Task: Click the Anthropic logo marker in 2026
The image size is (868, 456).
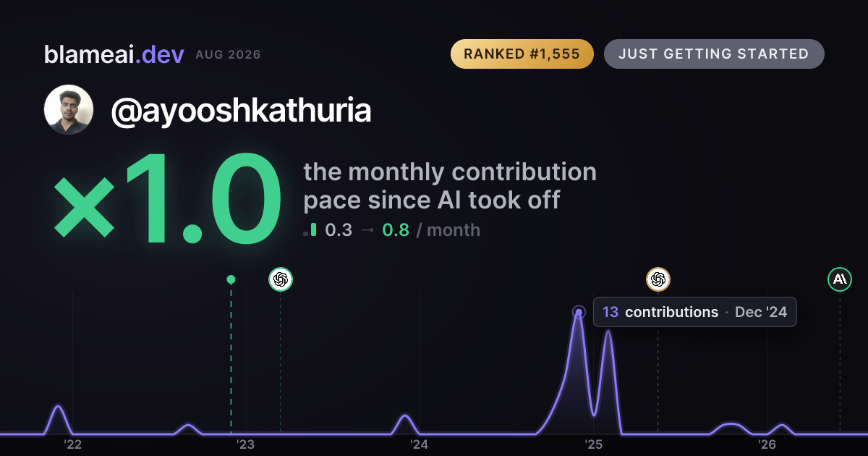Action: pyautogui.click(x=840, y=279)
